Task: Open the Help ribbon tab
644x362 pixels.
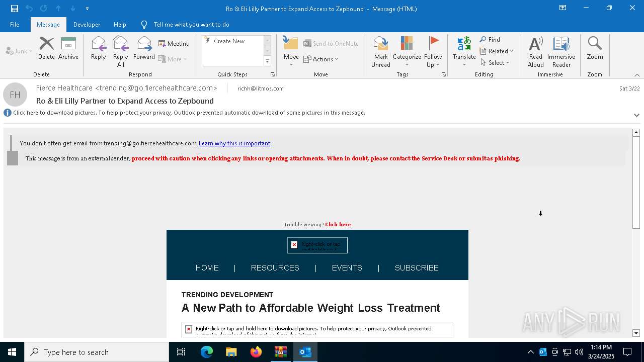Action: (x=120, y=25)
